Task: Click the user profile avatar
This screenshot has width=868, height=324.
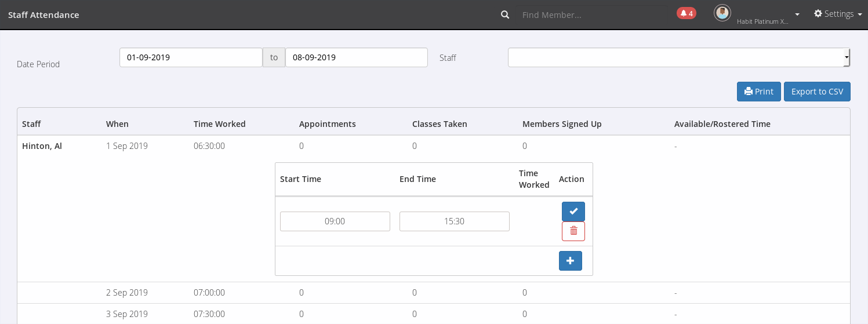Action: coord(722,13)
